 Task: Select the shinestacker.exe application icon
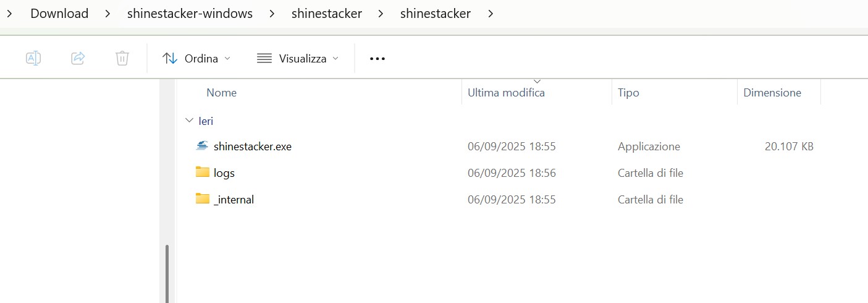click(202, 147)
